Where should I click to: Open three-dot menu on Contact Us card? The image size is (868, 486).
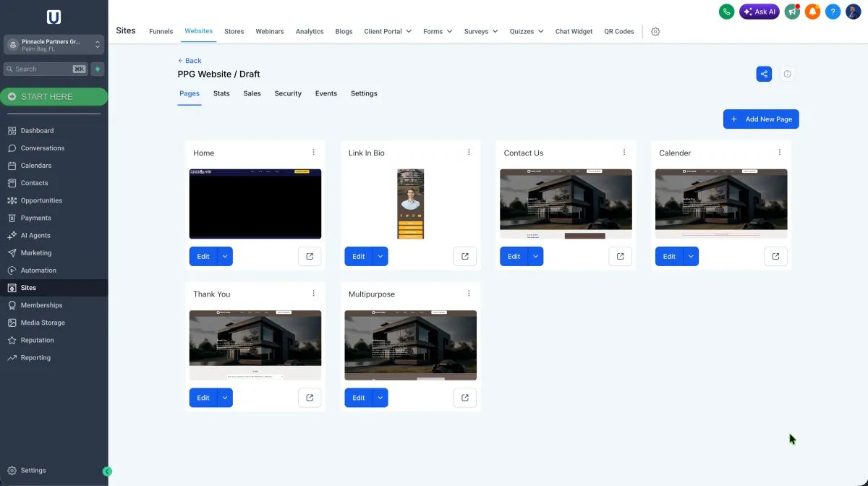[x=624, y=152]
